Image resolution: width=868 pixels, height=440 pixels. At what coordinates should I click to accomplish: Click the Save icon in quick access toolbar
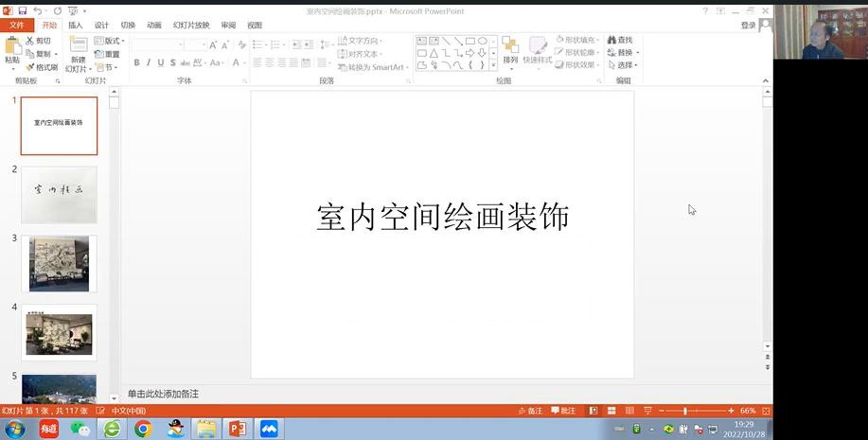pyautogui.click(x=23, y=10)
